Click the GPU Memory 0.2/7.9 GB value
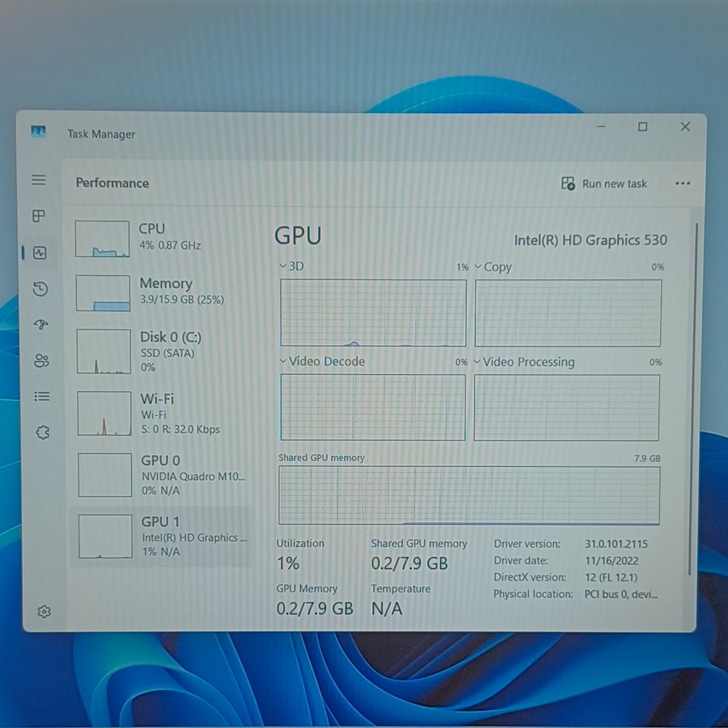The height and width of the screenshot is (728, 728). coord(314,609)
